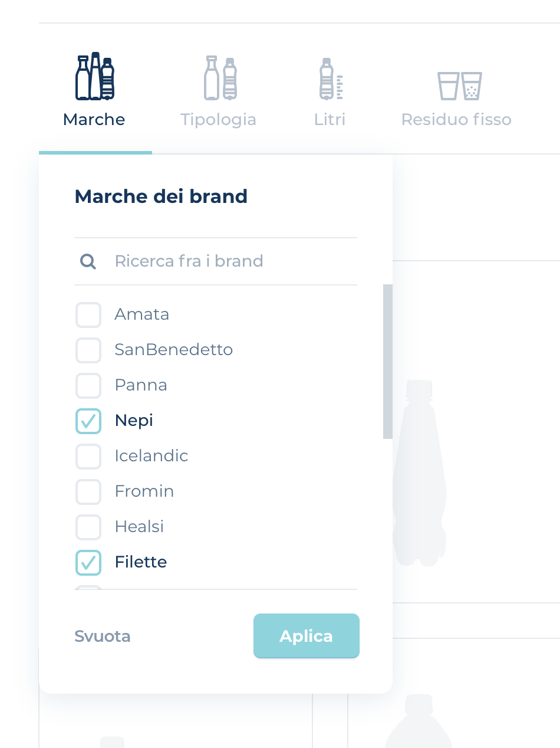This screenshot has height=748, width=560.
Task: Tick the SanBenedetto checkbox
Action: pos(88,350)
